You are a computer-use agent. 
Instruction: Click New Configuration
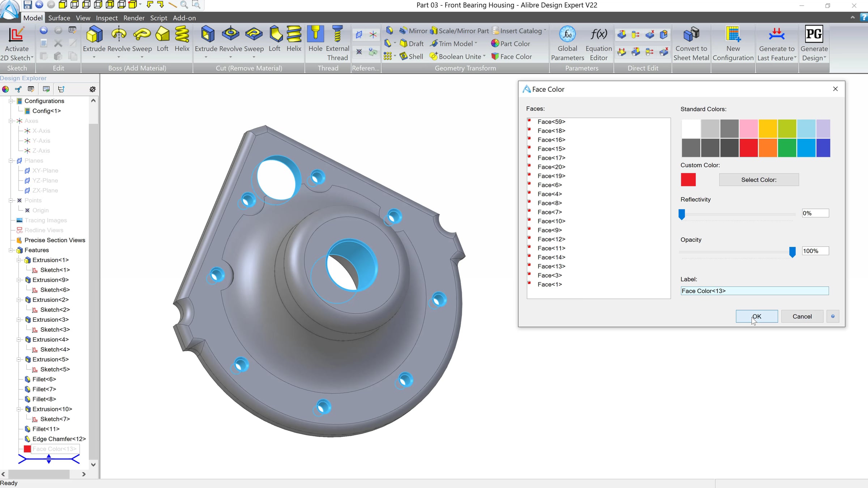pos(733,43)
